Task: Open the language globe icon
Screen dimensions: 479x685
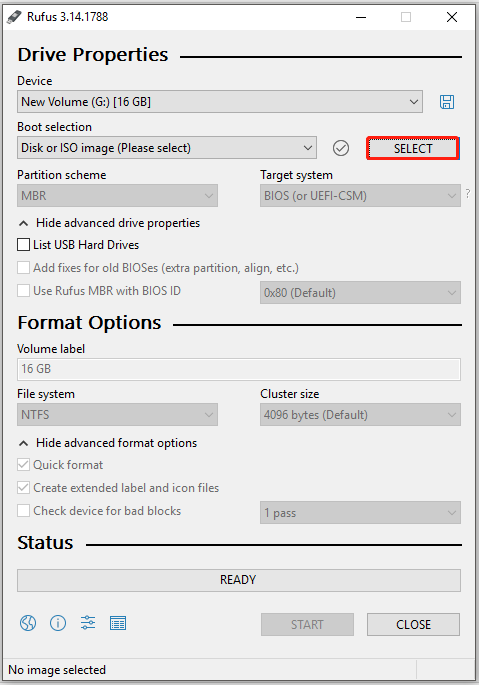Action: pos(28,623)
